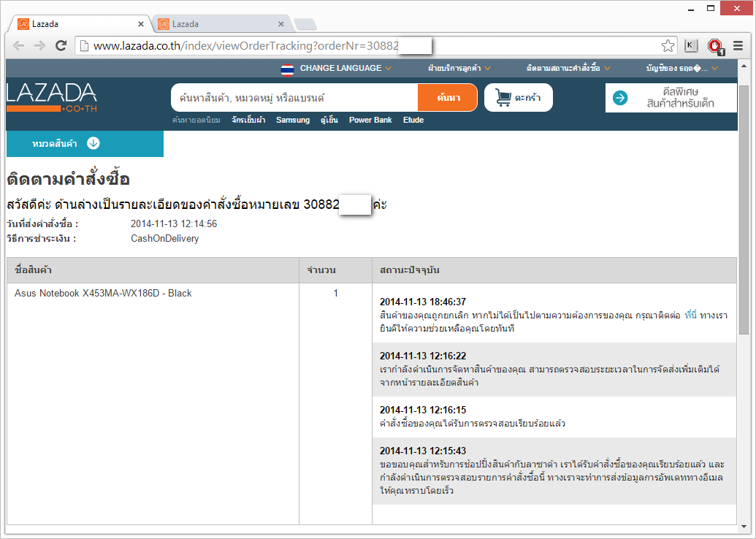Click the Thai flag icon
Screen dimensions: 756x539
(x=287, y=69)
